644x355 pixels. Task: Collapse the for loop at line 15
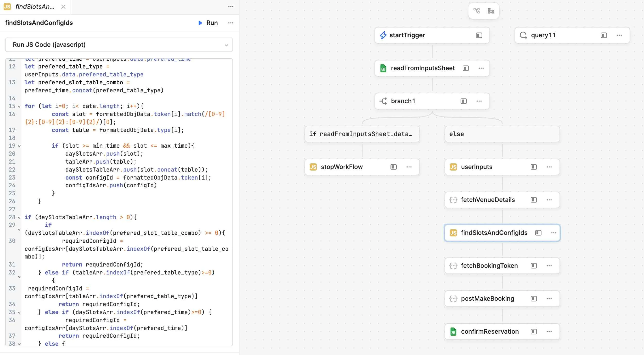pyautogui.click(x=19, y=106)
